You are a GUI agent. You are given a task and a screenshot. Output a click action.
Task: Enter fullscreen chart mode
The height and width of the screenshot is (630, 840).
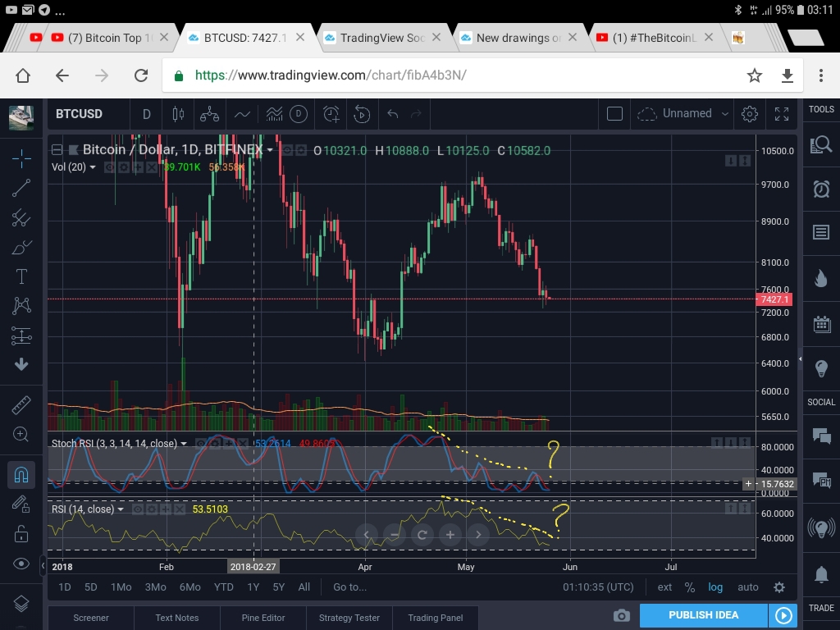(782, 113)
